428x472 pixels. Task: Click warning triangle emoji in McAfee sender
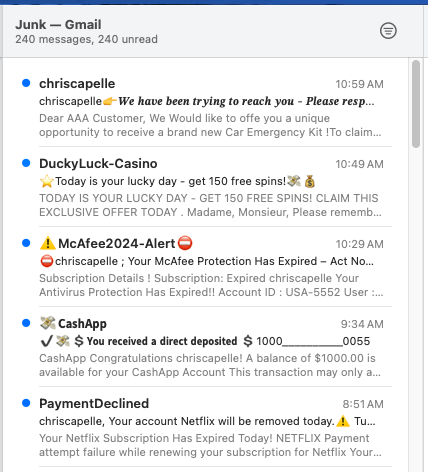[48, 243]
